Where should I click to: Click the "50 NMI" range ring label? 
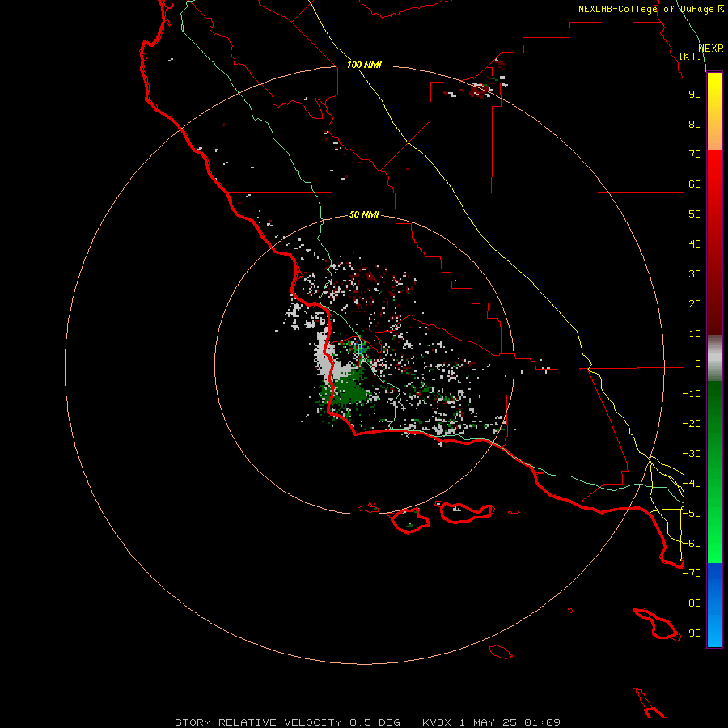364,214
